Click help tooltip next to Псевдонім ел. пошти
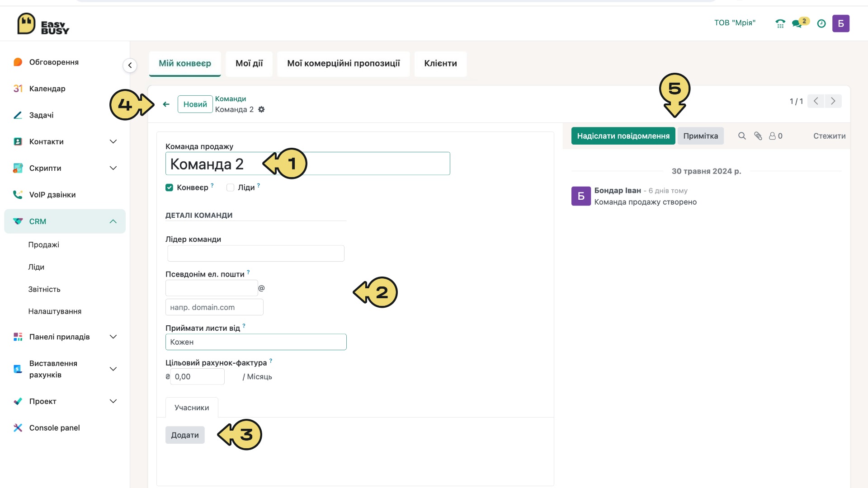Screen dimensions: 868x488 tap(248, 272)
